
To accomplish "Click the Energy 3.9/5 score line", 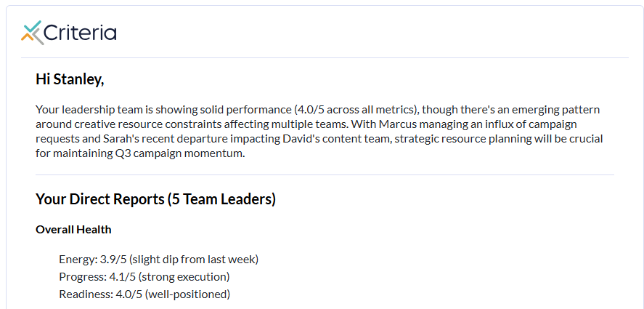I will click(158, 259).
